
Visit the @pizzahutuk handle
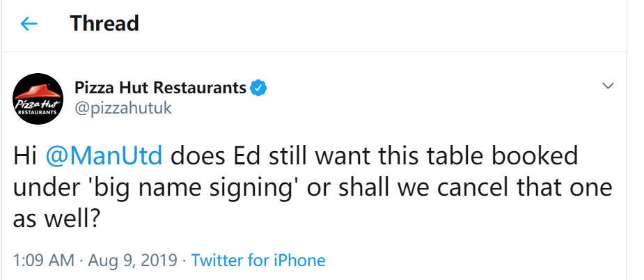pyautogui.click(x=123, y=109)
